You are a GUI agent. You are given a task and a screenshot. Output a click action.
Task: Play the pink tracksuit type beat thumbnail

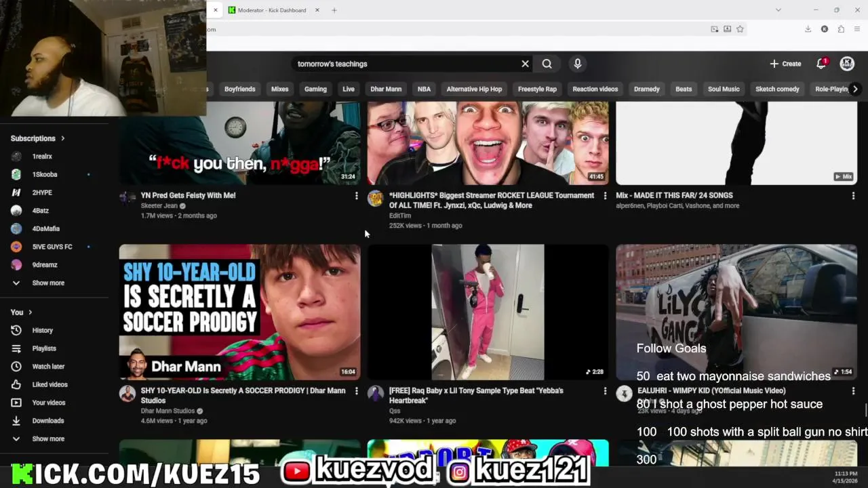tap(488, 312)
